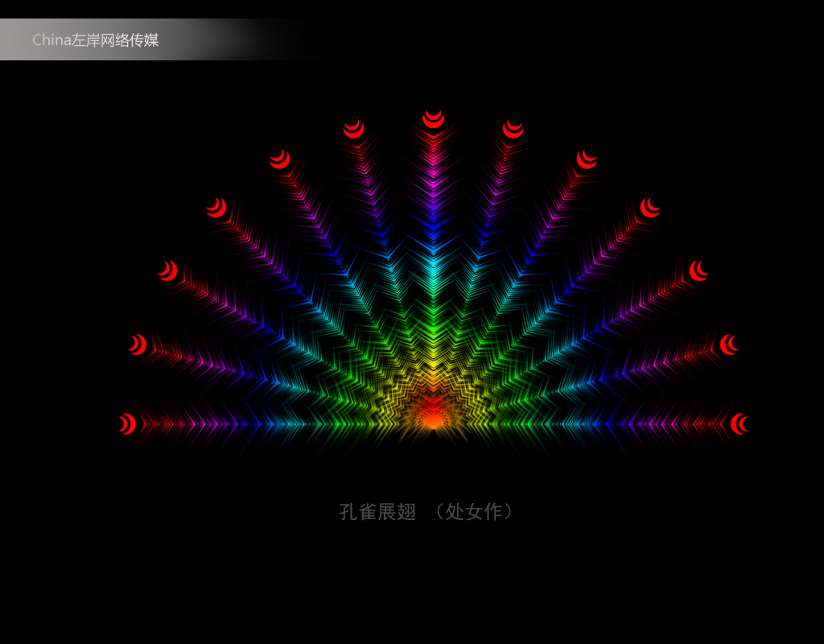Click the "China左岸网络传媒" header text
824x644 pixels.
95,40
